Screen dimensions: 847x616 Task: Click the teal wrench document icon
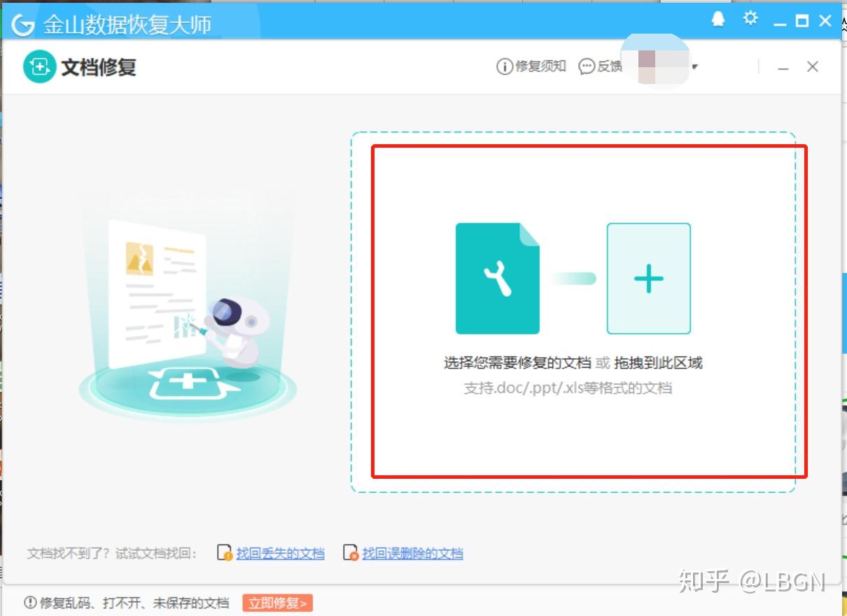tap(498, 279)
